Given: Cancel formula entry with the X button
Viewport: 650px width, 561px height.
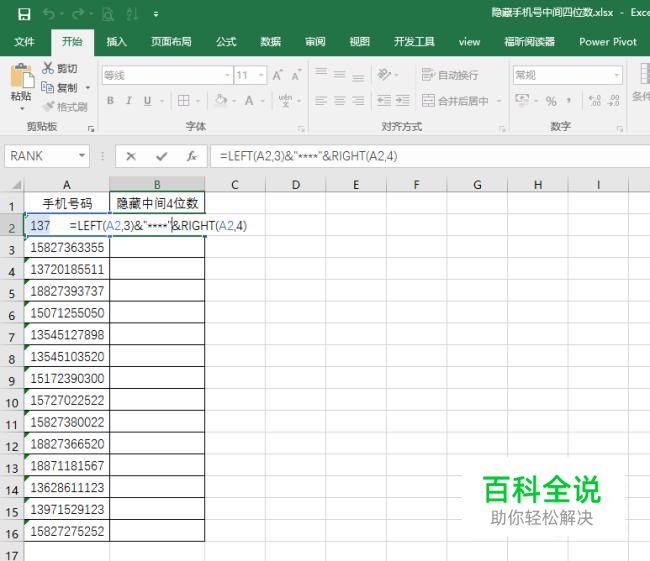Looking at the screenshot, I should (131, 156).
